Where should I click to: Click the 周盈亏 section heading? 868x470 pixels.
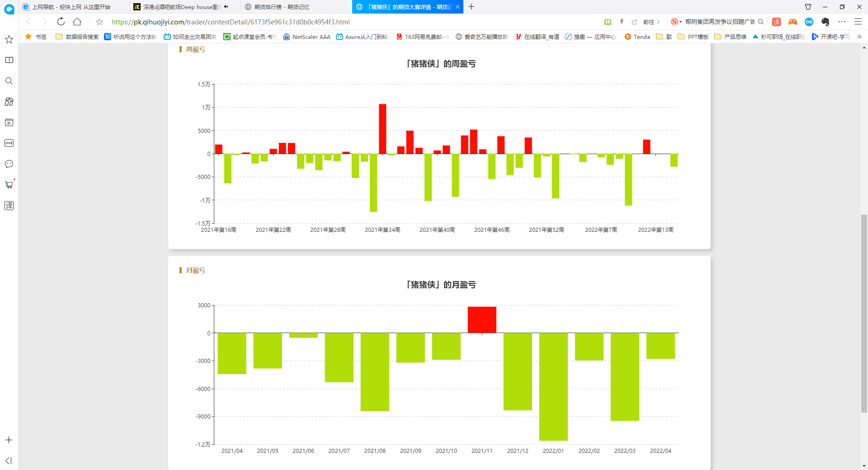click(x=195, y=49)
